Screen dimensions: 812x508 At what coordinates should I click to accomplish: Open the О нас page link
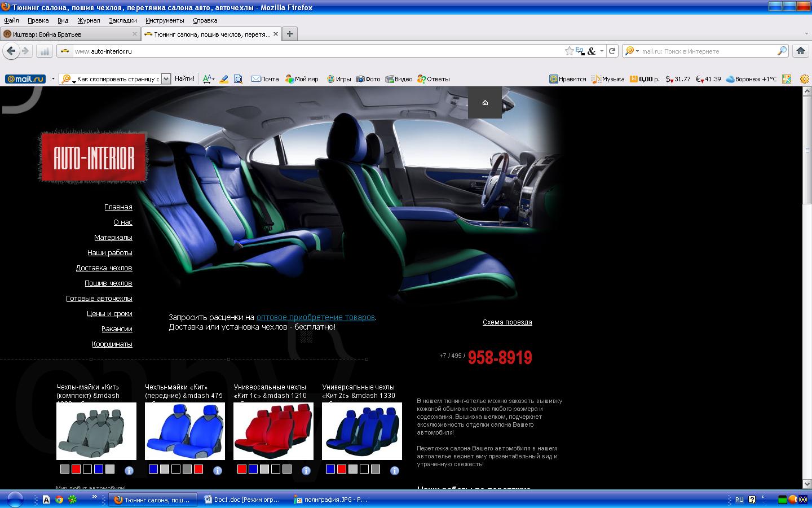(x=123, y=222)
